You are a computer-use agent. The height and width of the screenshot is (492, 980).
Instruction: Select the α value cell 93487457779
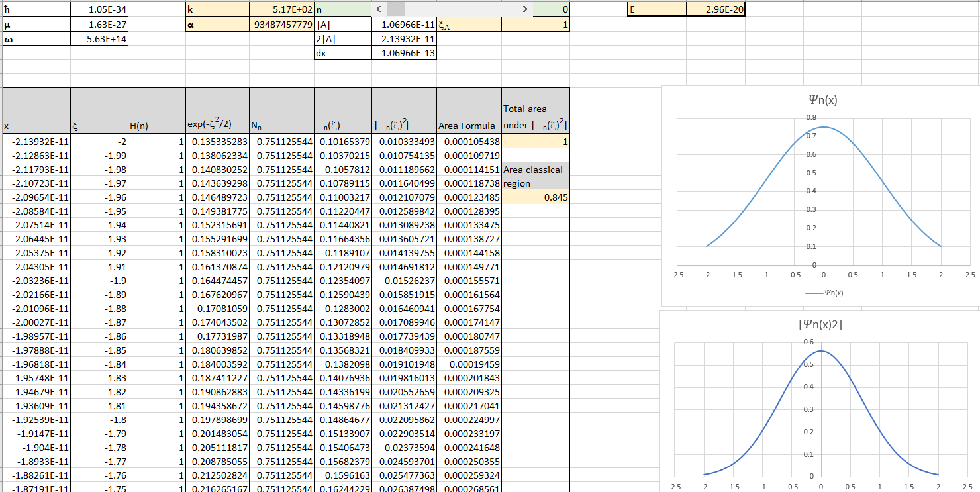coord(282,25)
